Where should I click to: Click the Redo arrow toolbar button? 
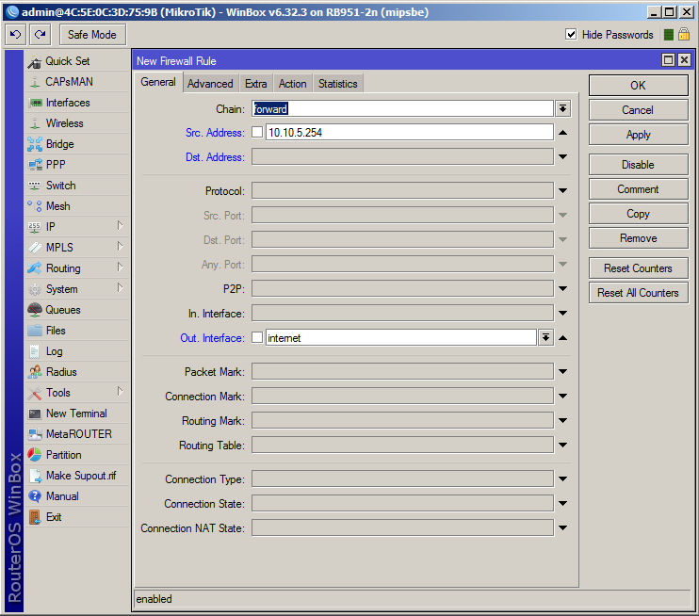click(x=41, y=34)
